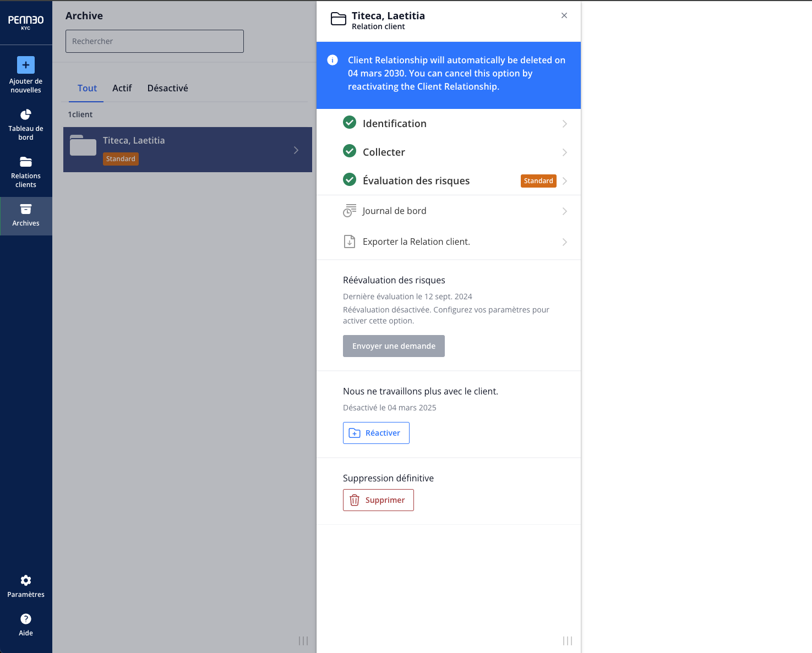
Task: Click green check icon next to Collecter
Action: 350,151
